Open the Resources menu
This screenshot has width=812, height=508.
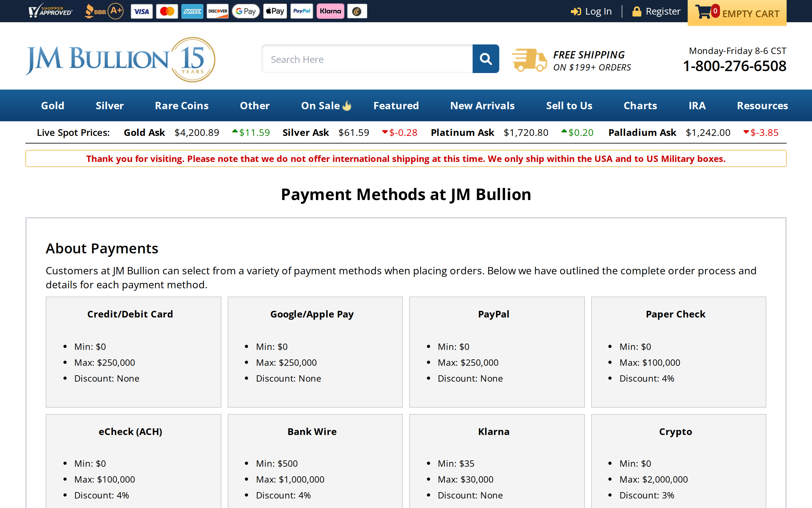[762, 105]
